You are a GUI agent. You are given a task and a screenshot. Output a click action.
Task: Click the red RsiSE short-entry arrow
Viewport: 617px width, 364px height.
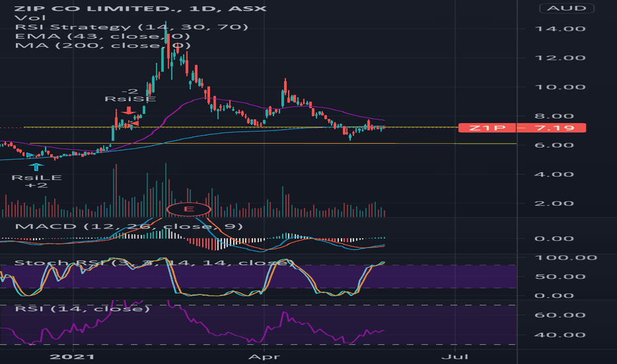pyautogui.click(x=128, y=111)
